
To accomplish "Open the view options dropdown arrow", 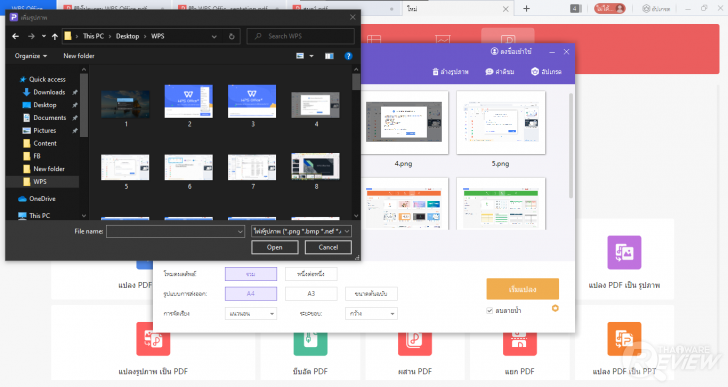I will click(x=312, y=56).
